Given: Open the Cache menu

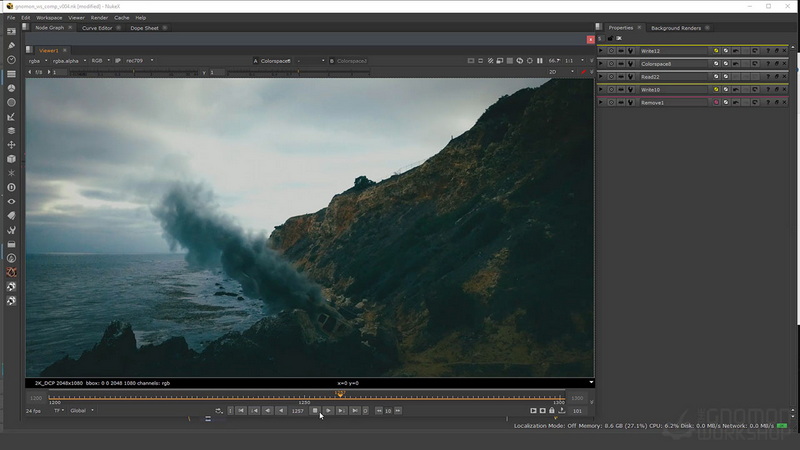Looking at the screenshot, I should (x=121, y=18).
